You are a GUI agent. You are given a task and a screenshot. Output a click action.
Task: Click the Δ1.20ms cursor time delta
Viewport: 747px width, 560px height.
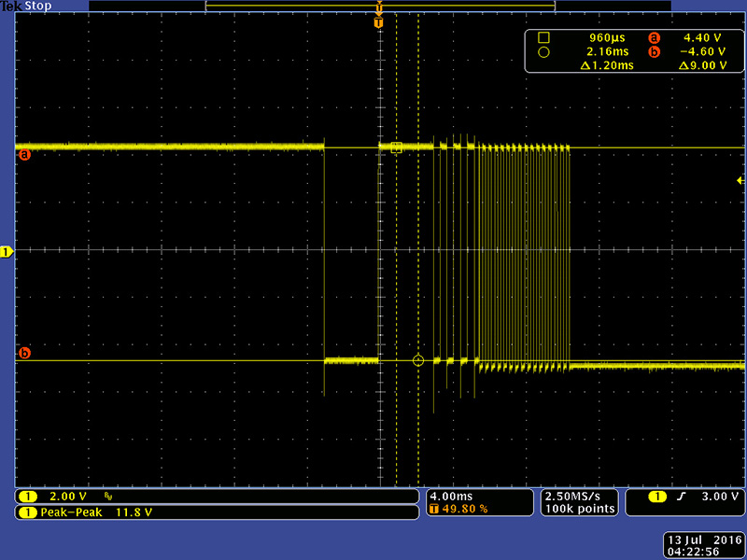(607, 65)
